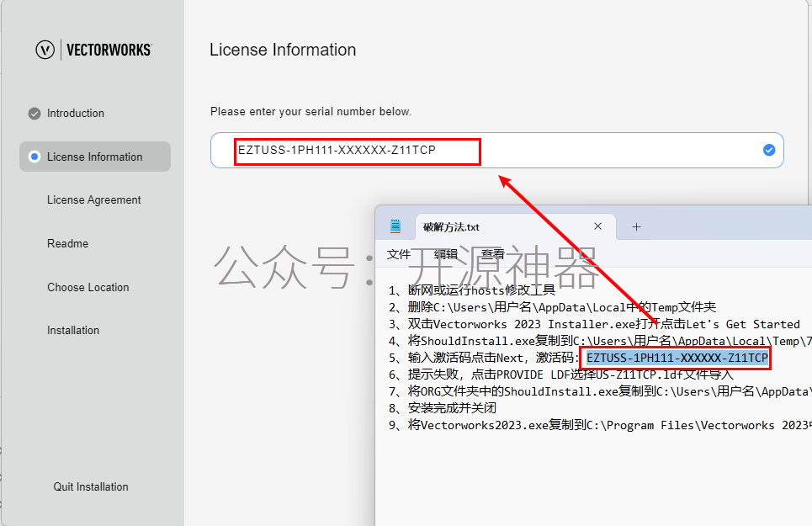812x526 pixels.
Task: Click Notepad line 4 starting 将ShouldInstall.exe复制到
Action: click(x=600, y=341)
